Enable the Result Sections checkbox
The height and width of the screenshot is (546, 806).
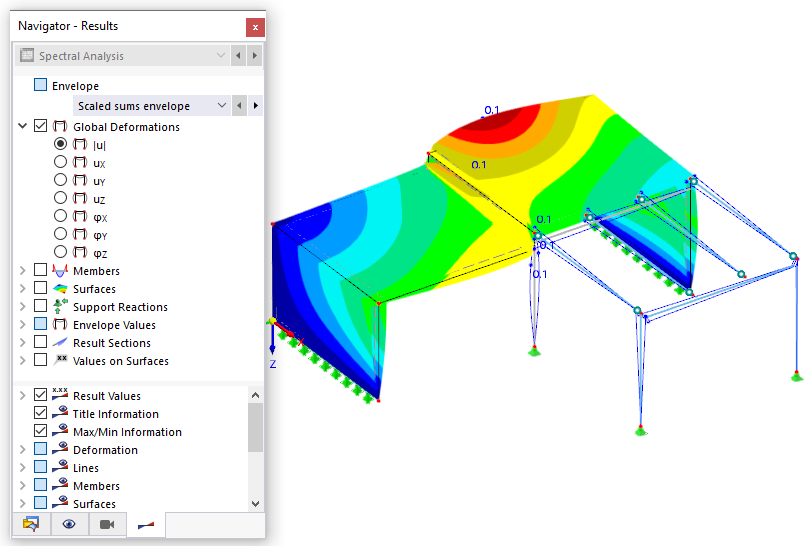point(40,342)
